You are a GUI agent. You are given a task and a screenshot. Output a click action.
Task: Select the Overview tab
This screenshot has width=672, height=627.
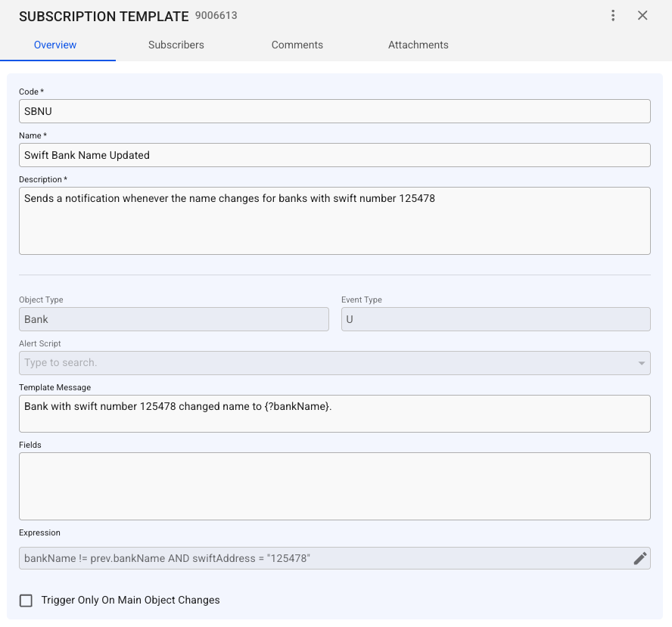click(55, 45)
